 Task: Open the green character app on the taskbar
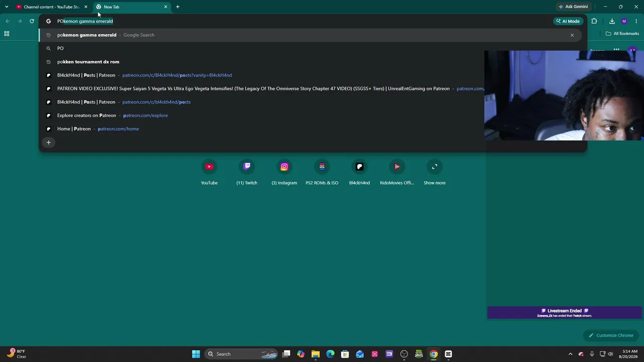419,354
